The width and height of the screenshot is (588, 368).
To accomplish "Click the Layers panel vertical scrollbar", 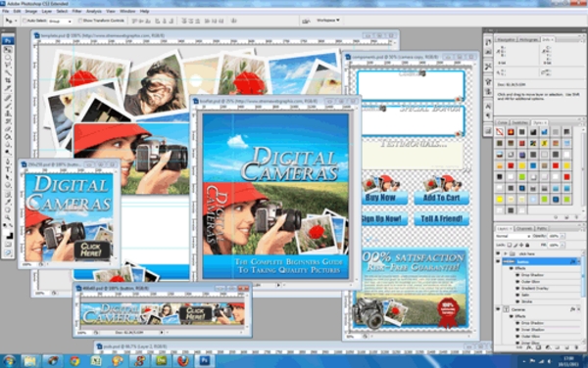I will 583,298.
